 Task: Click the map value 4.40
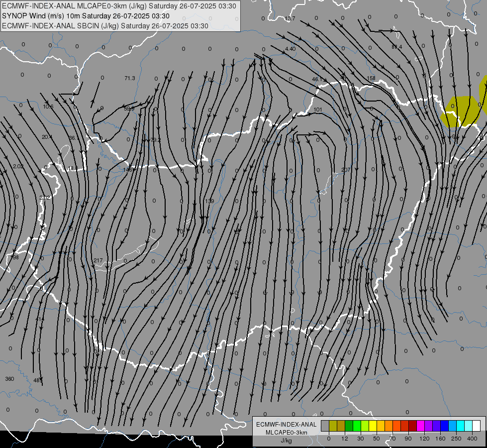291,49
